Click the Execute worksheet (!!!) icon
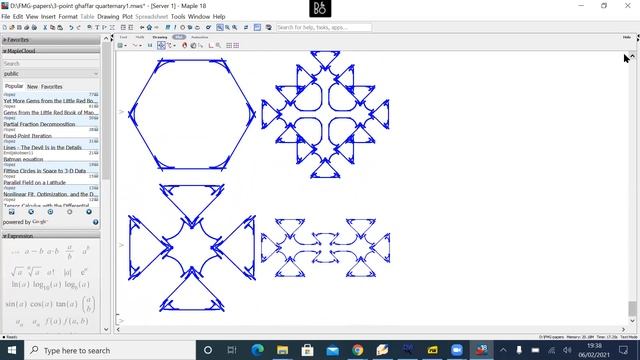The image size is (640, 360). point(168,27)
